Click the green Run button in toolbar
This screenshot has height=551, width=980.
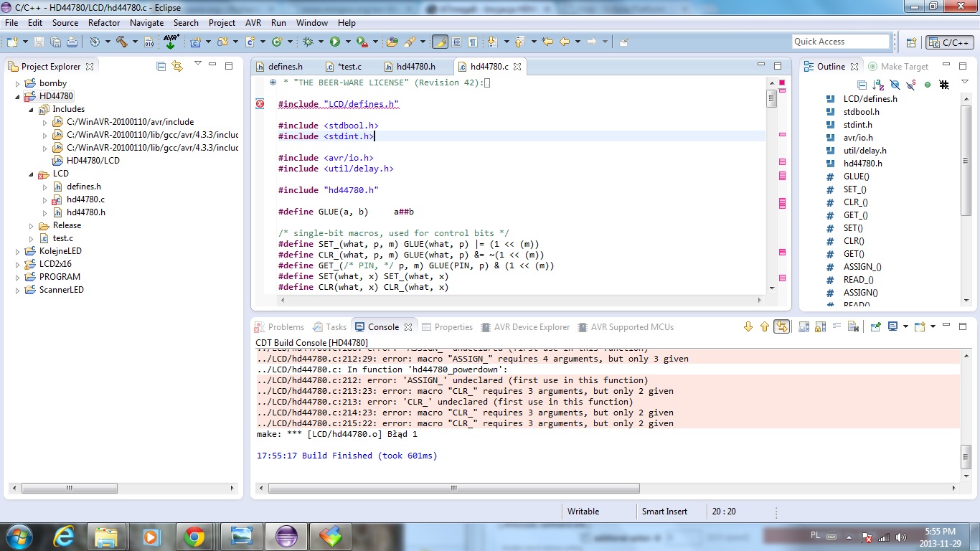coord(334,42)
